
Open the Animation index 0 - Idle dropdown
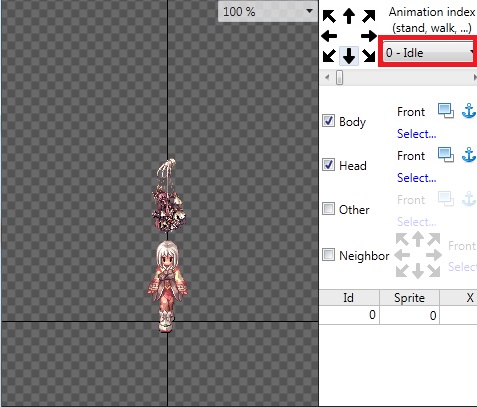click(429, 52)
